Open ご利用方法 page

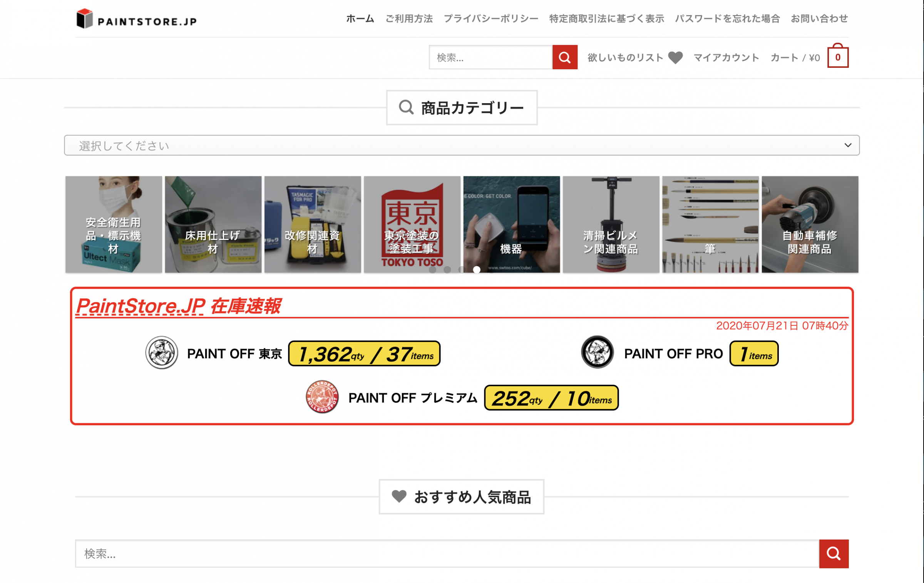(x=409, y=18)
